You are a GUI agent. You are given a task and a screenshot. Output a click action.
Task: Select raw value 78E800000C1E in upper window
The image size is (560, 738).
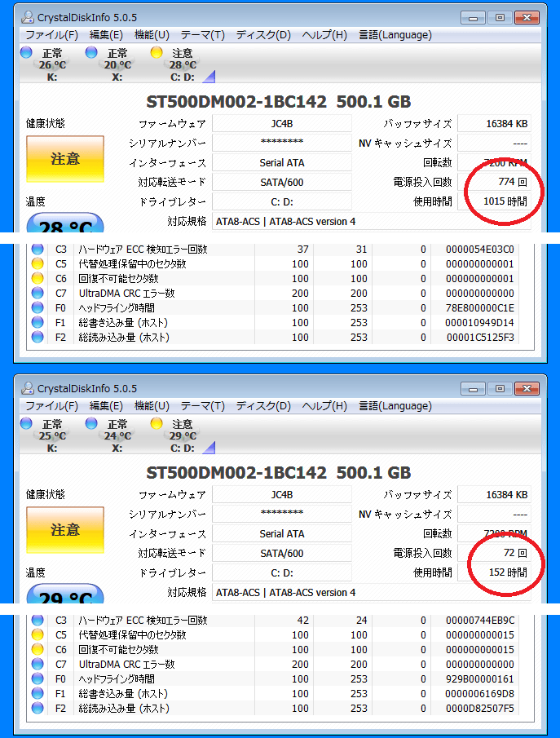[480, 307]
